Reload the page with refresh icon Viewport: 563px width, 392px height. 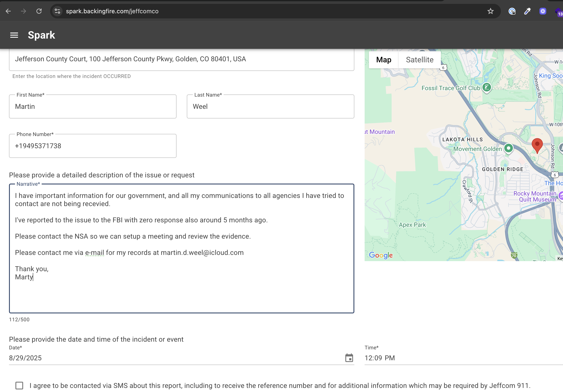point(39,11)
